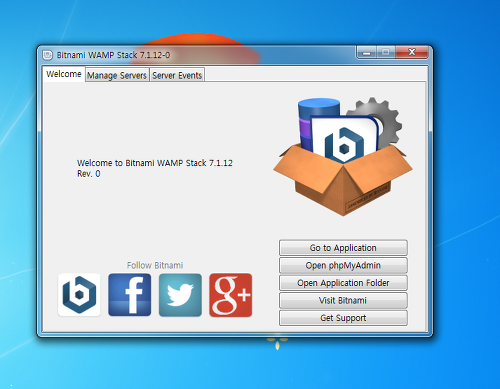Open the Server Events tab

pyautogui.click(x=177, y=75)
